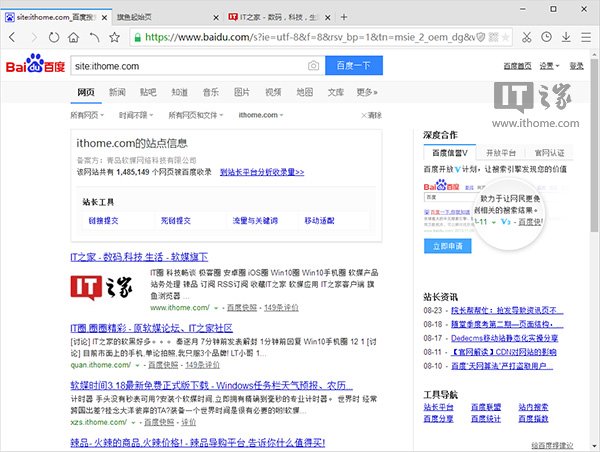Open the browser downloads icon

pos(566,37)
